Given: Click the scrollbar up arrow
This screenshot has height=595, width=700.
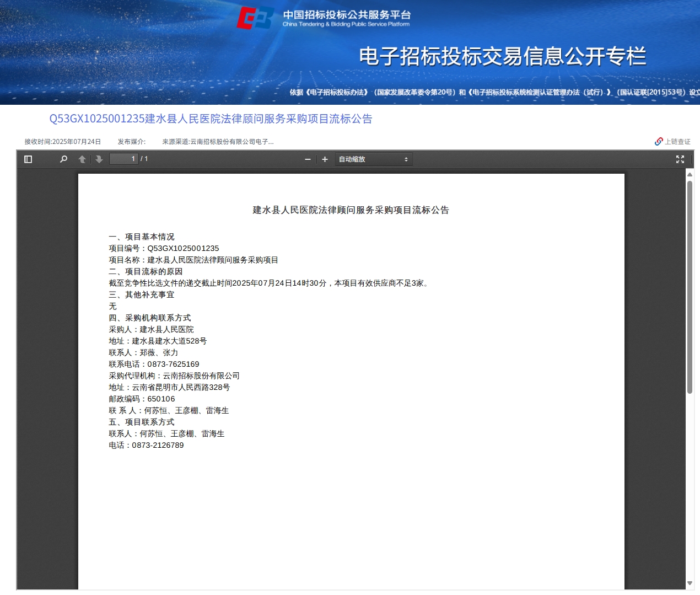Looking at the screenshot, I should tap(690, 174).
